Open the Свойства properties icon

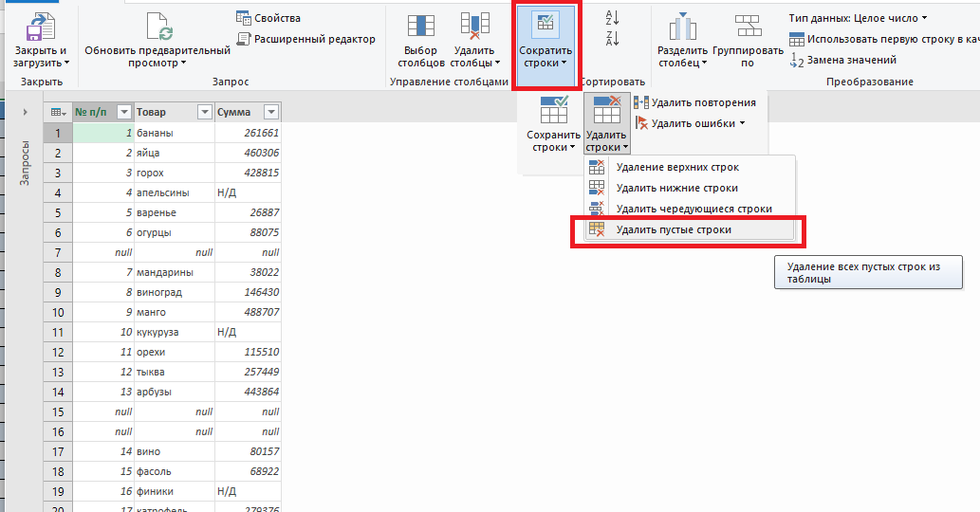[x=243, y=18]
